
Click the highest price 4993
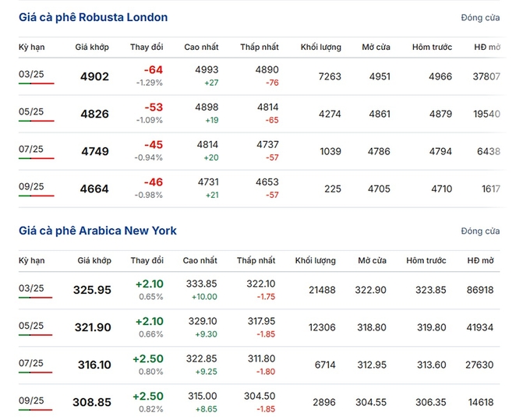(x=207, y=70)
